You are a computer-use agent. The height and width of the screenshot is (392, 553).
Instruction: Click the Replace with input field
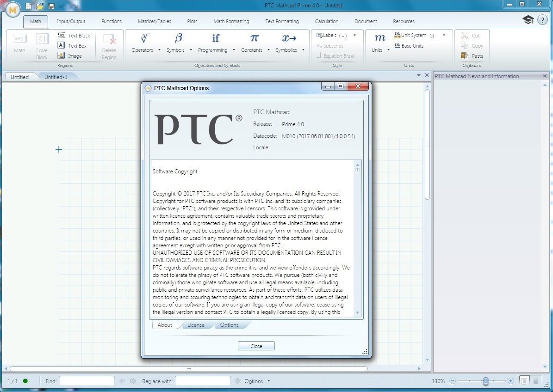(x=203, y=381)
